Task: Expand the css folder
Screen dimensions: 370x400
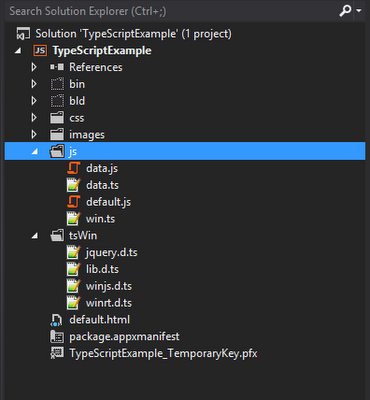Action: (x=34, y=117)
